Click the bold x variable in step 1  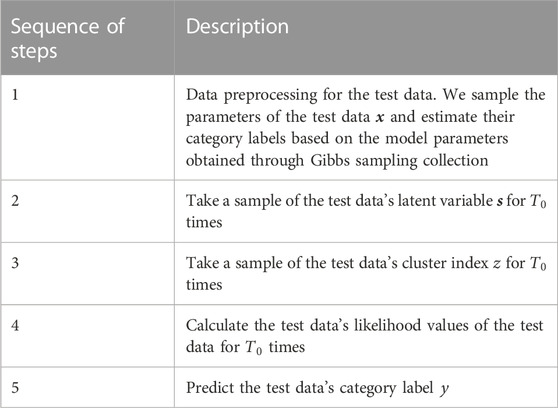click(380, 117)
